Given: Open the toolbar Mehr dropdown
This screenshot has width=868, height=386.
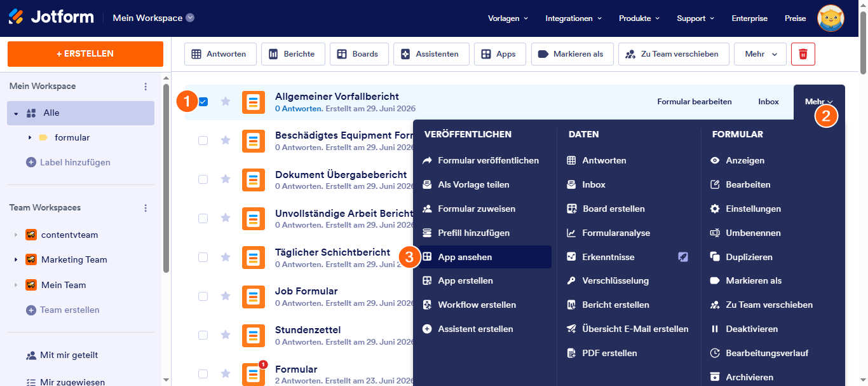Looking at the screenshot, I should point(760,54).
